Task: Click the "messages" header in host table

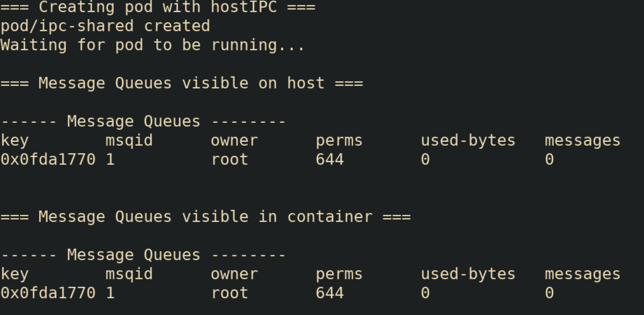Action: [x=582, y=140]
